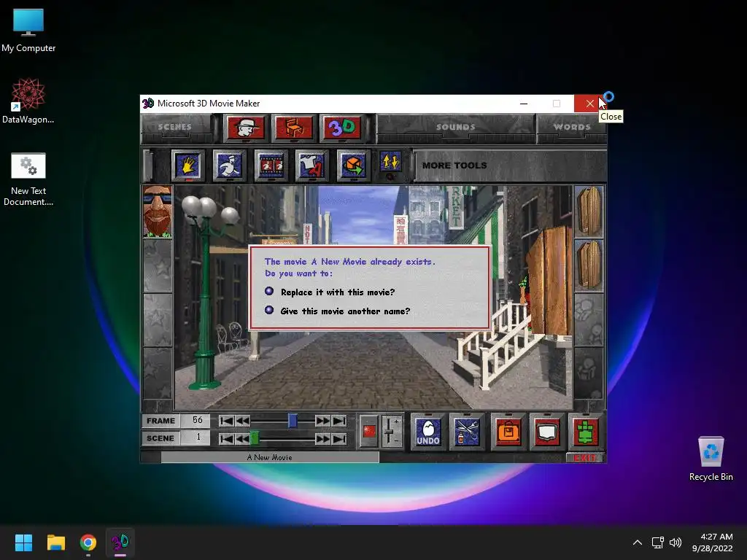Open the 3D Words tool
This screenshot has width=747, height=560.
tap(341, 127)
